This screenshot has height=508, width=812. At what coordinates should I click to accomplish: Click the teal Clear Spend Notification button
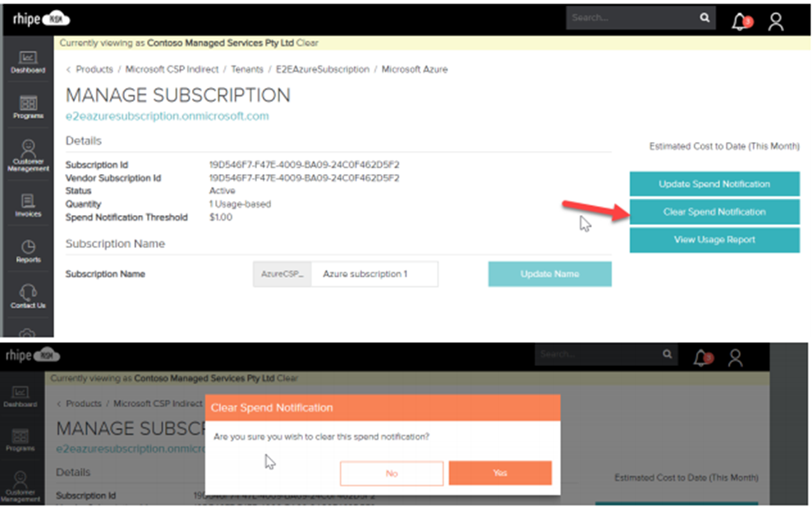714,212
